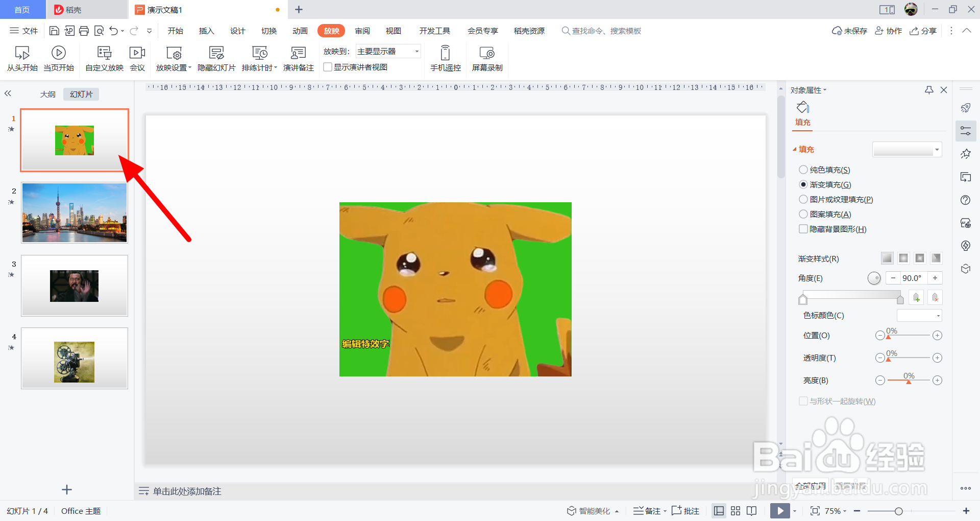Toggle hide background graphics checkbox

click(803, 229)
